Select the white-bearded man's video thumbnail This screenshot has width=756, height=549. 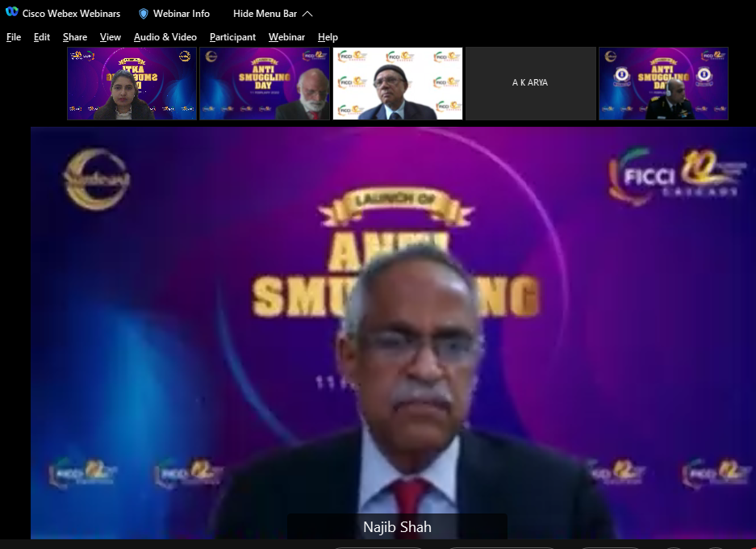265,83
